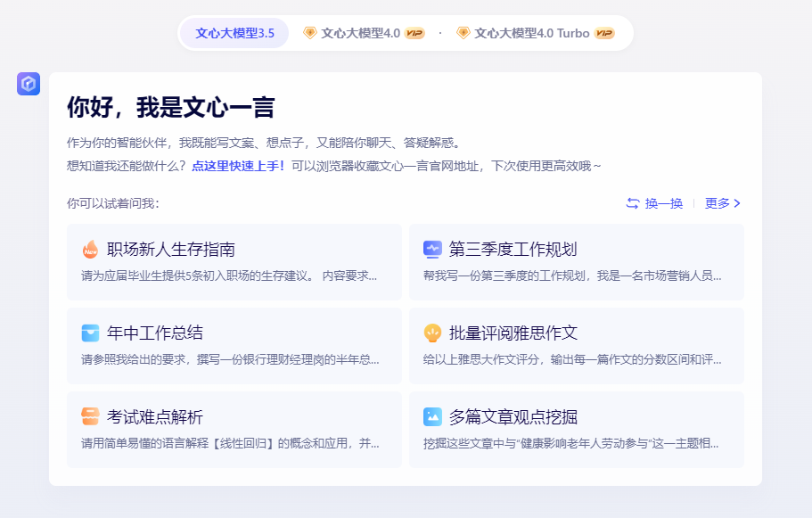Open the 多篇文章观点挖掘 suggestion card
The width and height of the screenshot is (812, 518).
(x=576, y=430)
